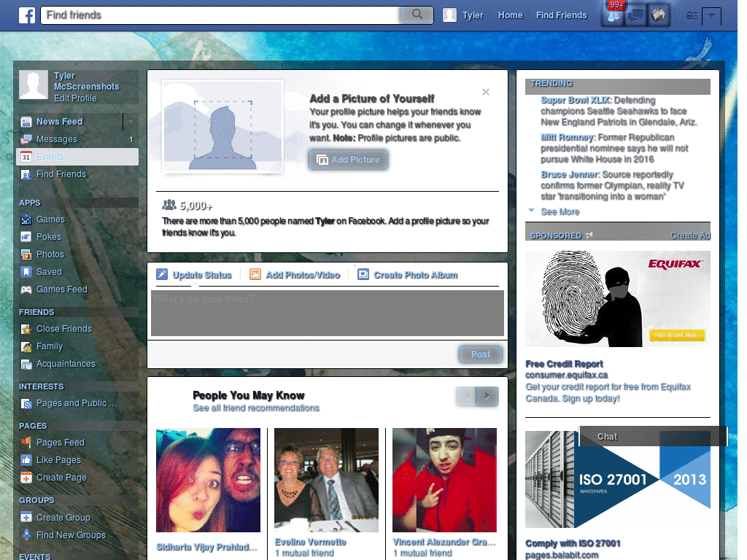The width and height of the screenshot is (747, 560).
Task: Click the Comply with ISO 27001 link
Action: (x=573, y=543)
